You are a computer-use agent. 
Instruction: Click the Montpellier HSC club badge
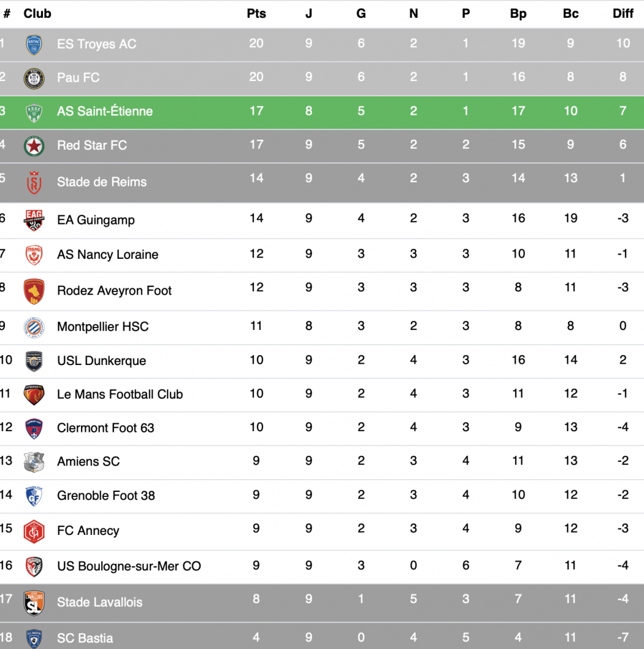(x=34, y=327)
